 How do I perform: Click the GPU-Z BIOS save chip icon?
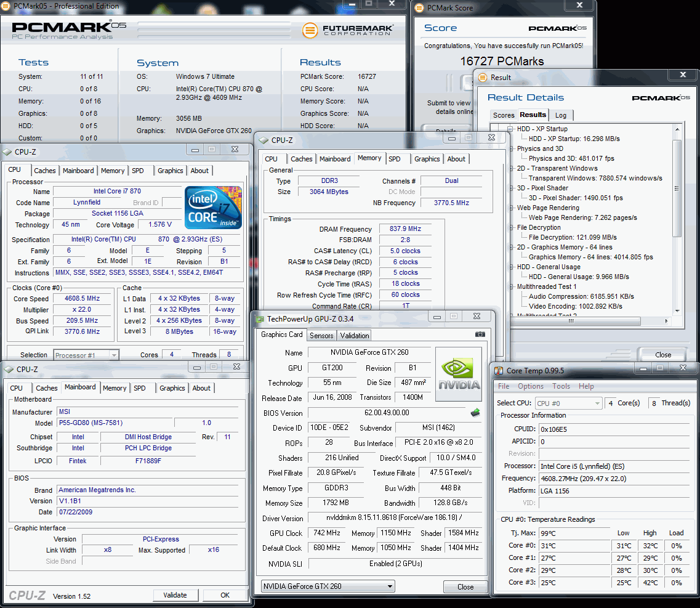[x=475, y=413]
